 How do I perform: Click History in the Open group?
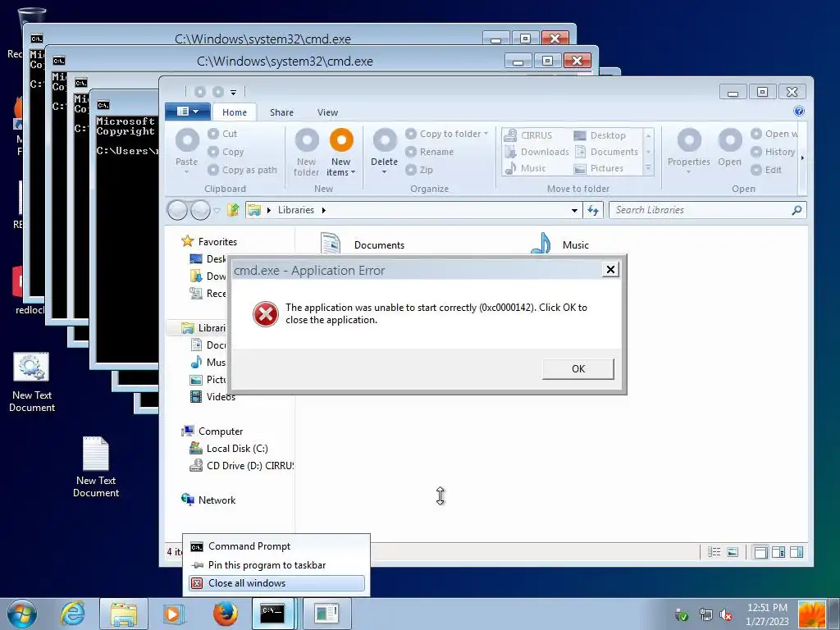(773, 152)
